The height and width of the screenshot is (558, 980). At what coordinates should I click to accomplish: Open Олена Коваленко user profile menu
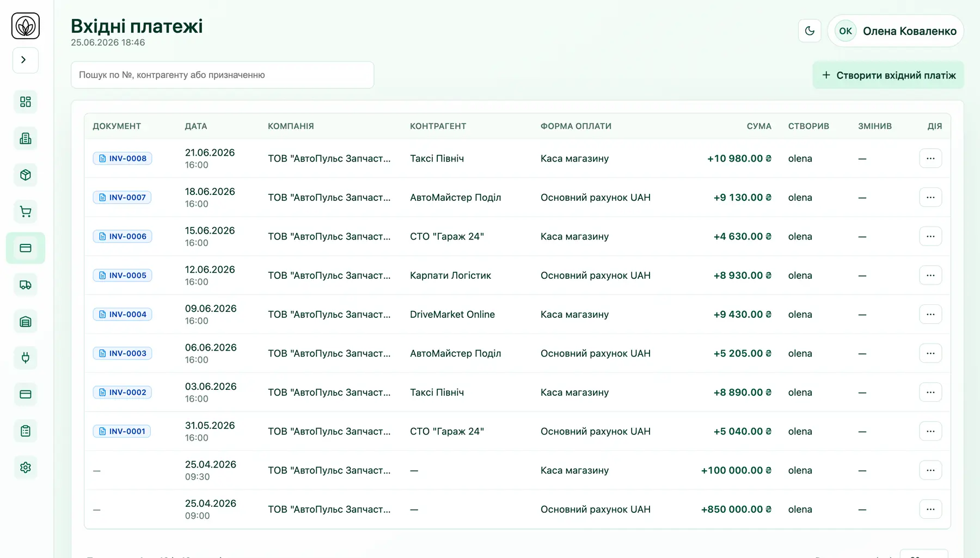[896, 31]
